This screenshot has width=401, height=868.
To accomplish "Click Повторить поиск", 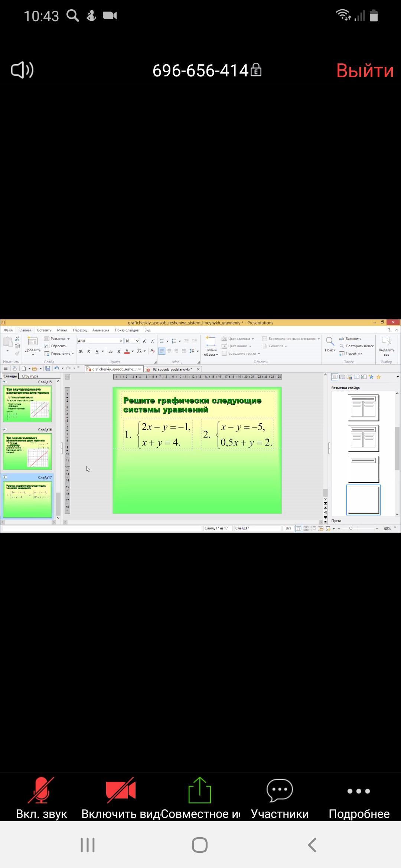I will [357, 346].
